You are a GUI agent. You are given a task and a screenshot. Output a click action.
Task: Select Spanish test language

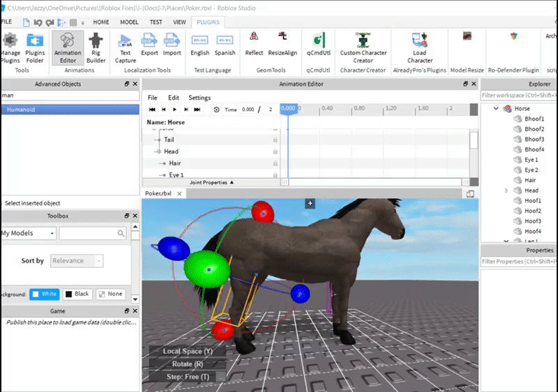pos(225,44)
